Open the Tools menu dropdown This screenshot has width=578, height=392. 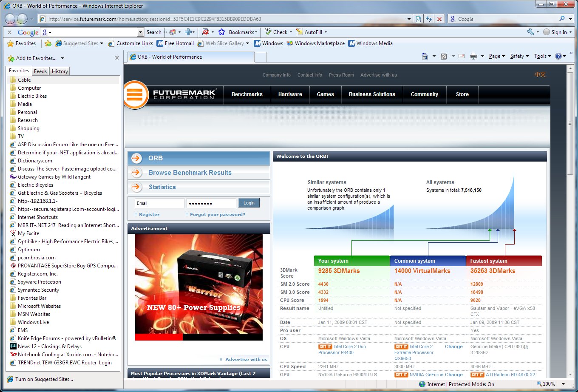(543, 56)
